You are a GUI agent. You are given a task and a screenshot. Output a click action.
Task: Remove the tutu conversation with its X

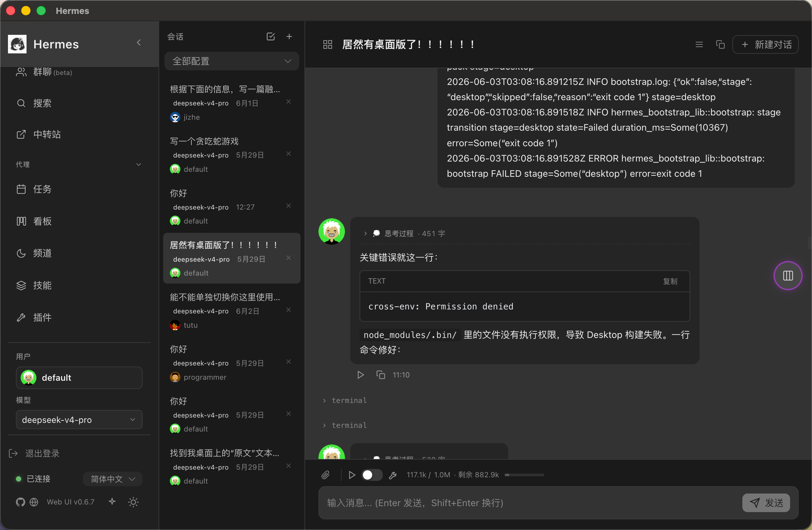point(288,310)
